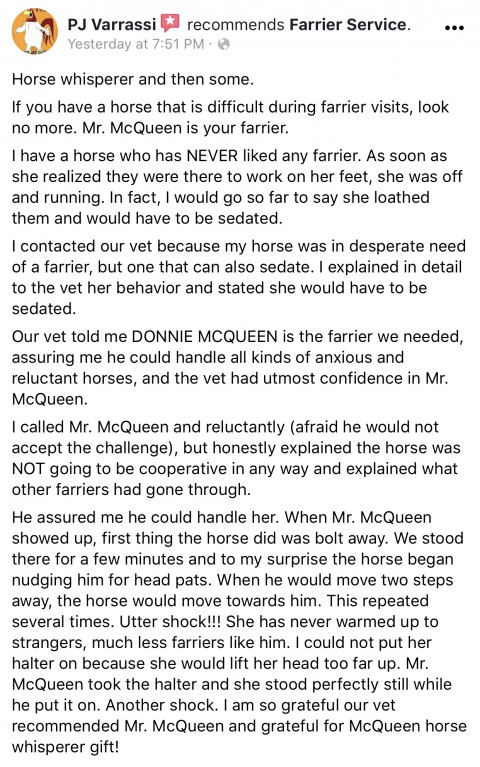Click the word 'recommends' in the header
The height and width of the screenshot is (767, 480).
pyautogui.click(x=235, y=24)
